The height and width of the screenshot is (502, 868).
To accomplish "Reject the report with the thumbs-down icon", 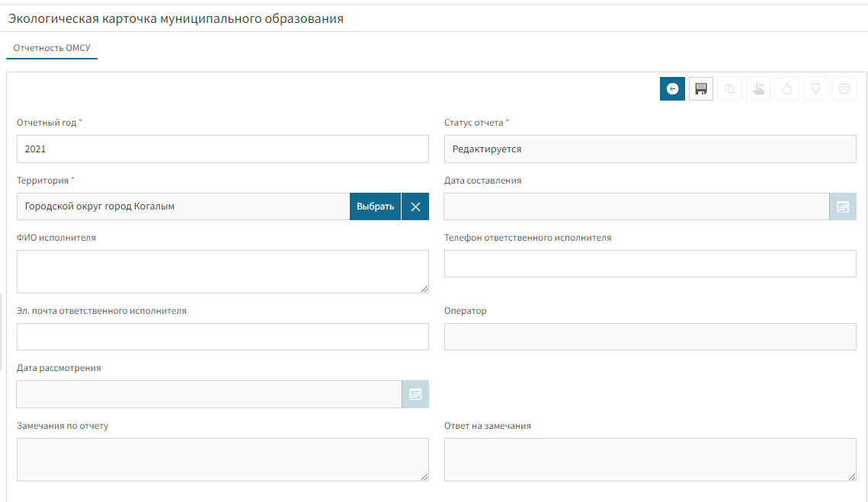I will tap(815, 89).
